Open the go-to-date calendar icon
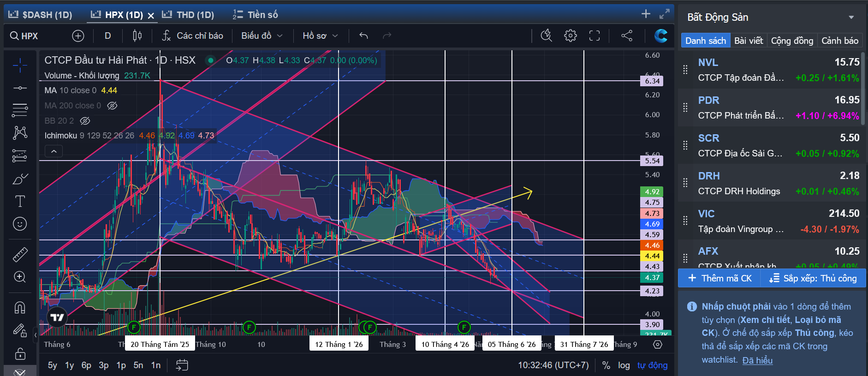Viewport: 868px width, 376px height. 182,365
